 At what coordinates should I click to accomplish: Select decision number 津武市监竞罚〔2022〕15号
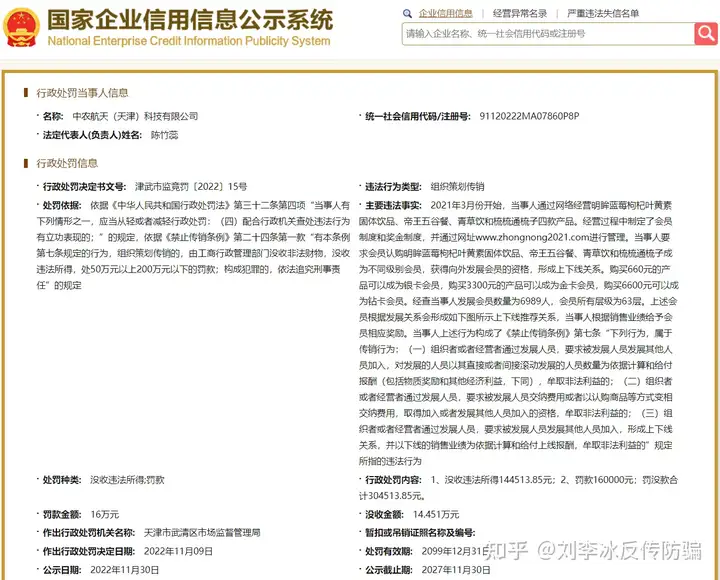coord(191,186)
